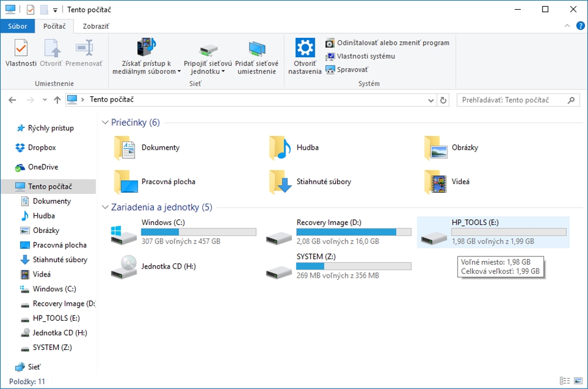Open Otvoriť nastavenia gear icon
The height and width of the screenshot is (389, 588).
coord(305,48)
